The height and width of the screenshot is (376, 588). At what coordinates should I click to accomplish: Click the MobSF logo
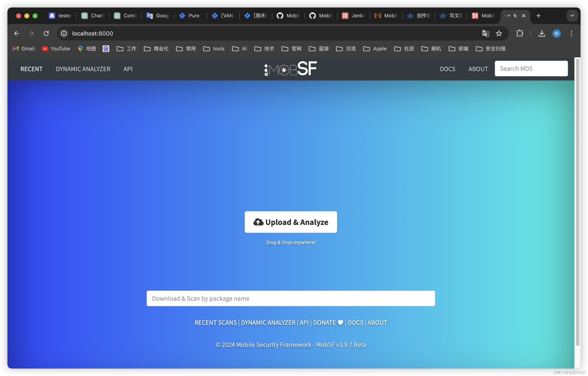pyautogui.click(x=290, y=69)
